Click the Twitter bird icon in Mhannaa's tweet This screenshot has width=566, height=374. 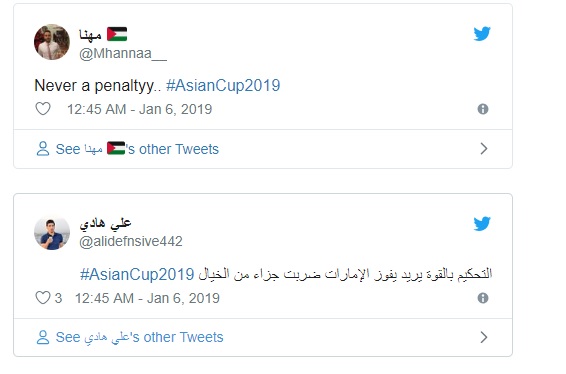click(x=482, y=34)
